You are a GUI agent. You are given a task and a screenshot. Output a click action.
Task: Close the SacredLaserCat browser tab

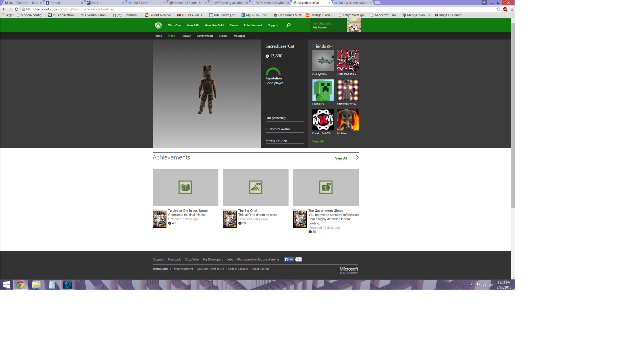pyautogui.click(x=329, y=3)
